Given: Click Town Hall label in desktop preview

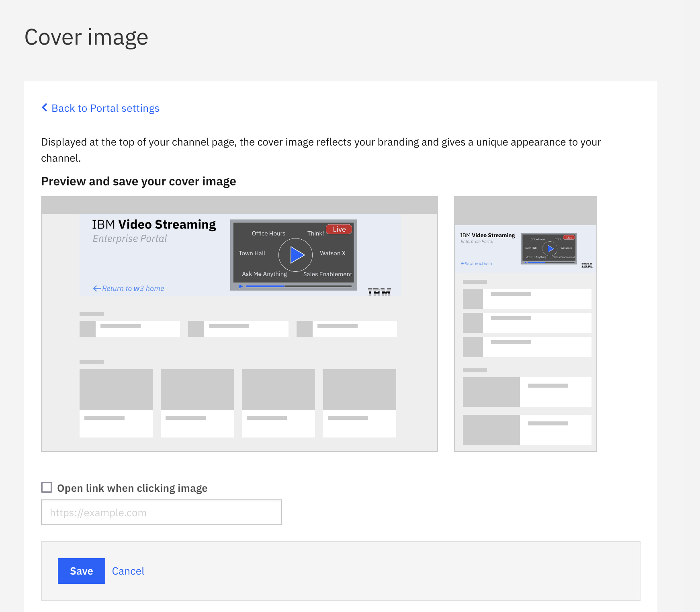Looking at the screenshot, I should click(252, 253).
